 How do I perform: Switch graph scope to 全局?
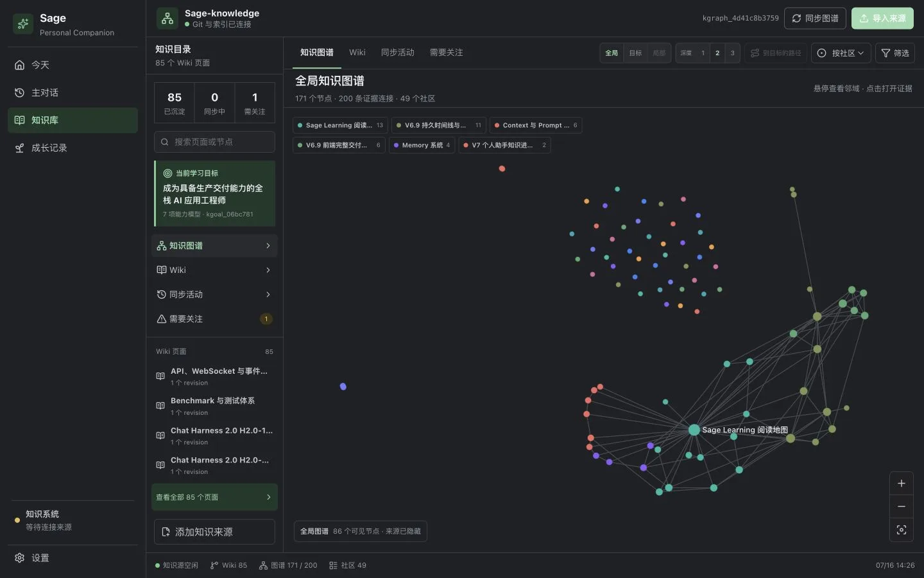click(612, 53)
